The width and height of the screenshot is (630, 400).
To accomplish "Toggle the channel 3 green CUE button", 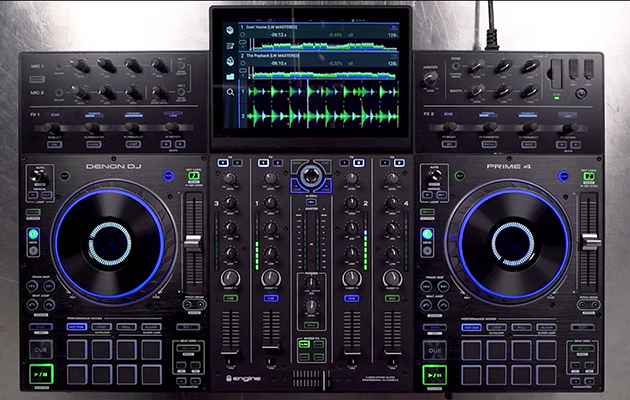I will [230, 298].
